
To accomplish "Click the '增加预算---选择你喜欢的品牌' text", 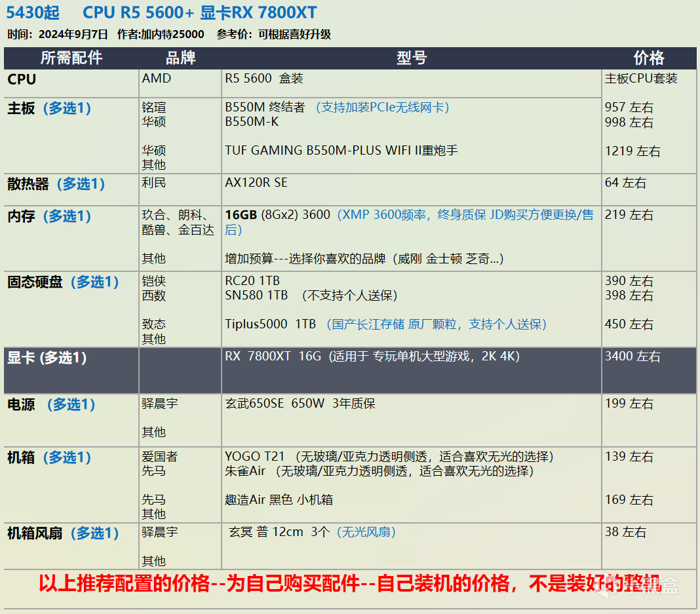I will 305,258.
